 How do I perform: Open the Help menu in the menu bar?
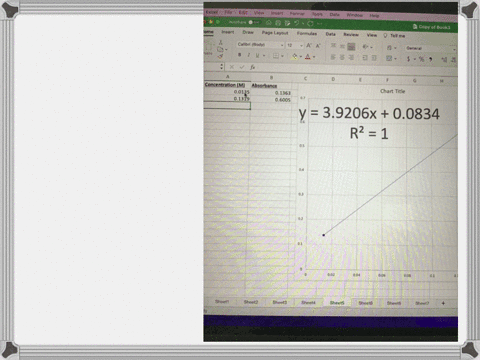click(x=374, y=15)
